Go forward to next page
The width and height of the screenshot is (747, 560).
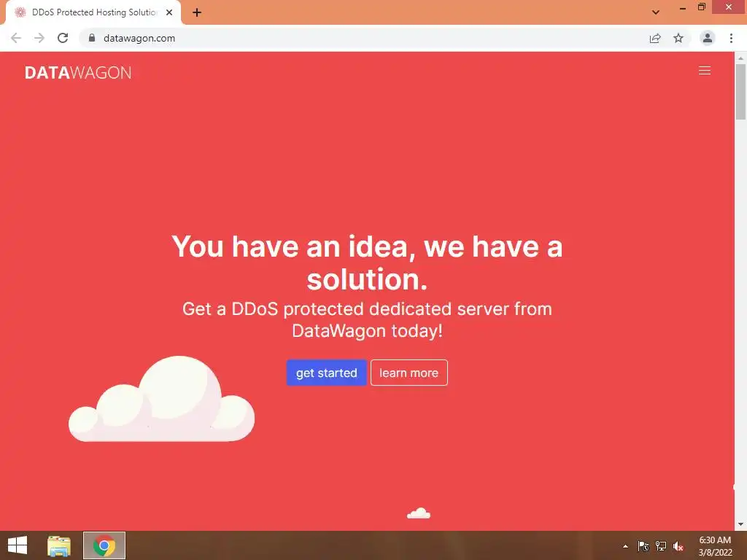39,38
